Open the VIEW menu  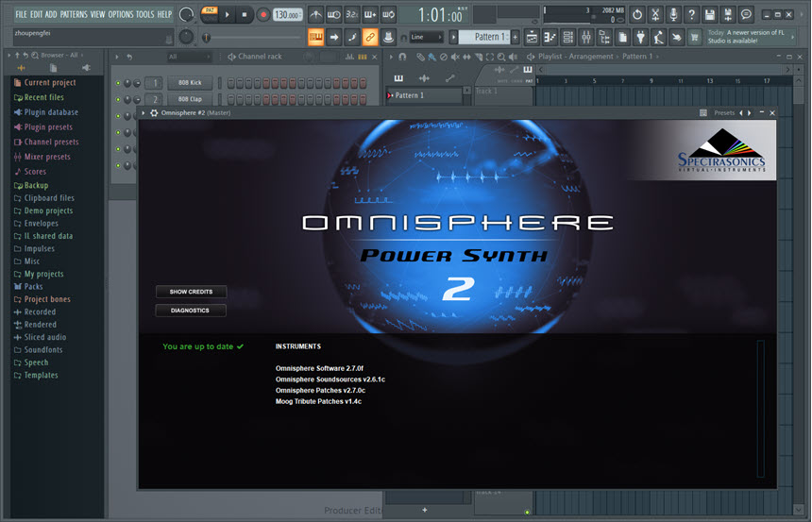click(98, 14)
